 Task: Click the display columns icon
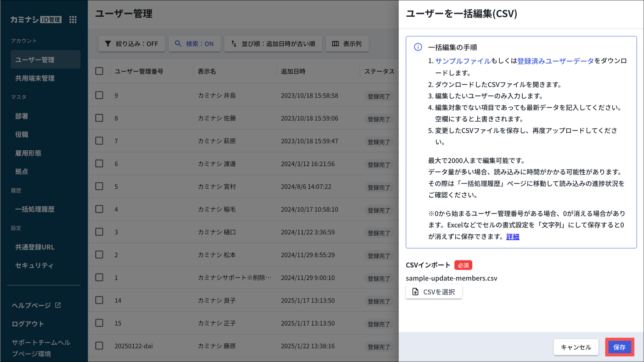coord(336,44)
